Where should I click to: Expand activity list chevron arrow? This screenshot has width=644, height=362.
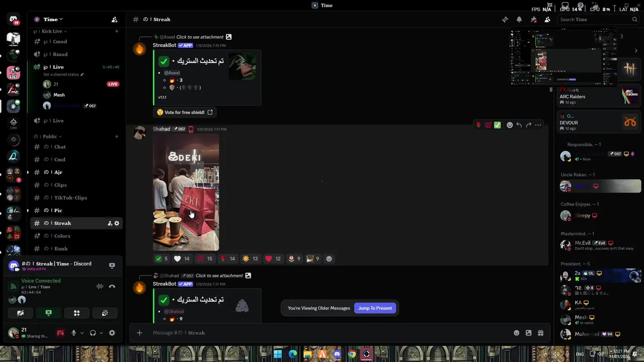[636, 51]
